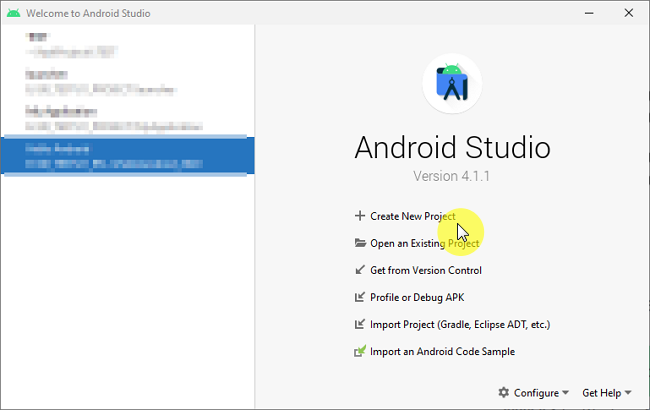Click the Import an Android Code Sample icon
The image size is (650, 410).
tap(360, 352)
